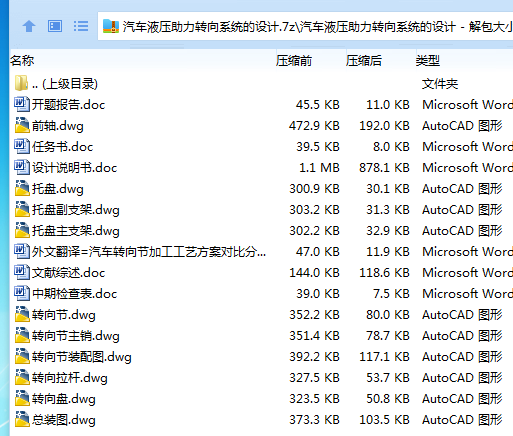This screenshot has width=513, height=436.
Task: Switch to the large icons view button
Action: click(x=55, y=26)
